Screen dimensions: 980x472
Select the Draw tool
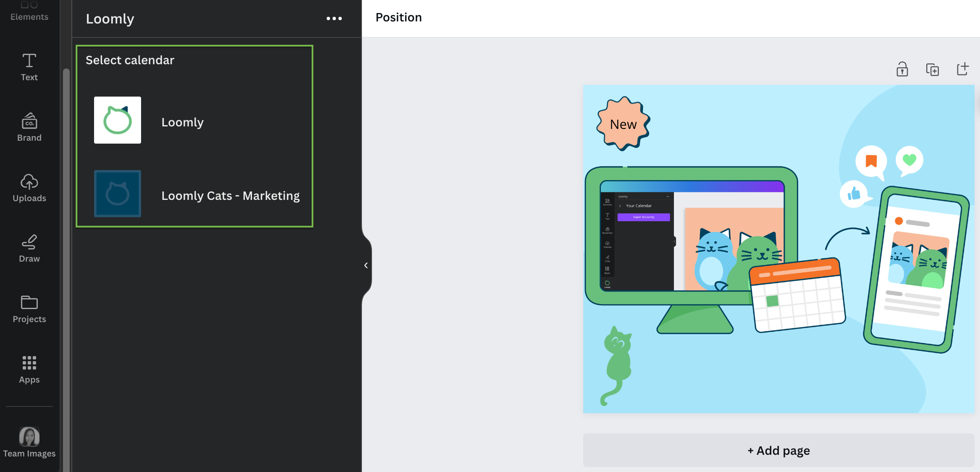[29, 248]
